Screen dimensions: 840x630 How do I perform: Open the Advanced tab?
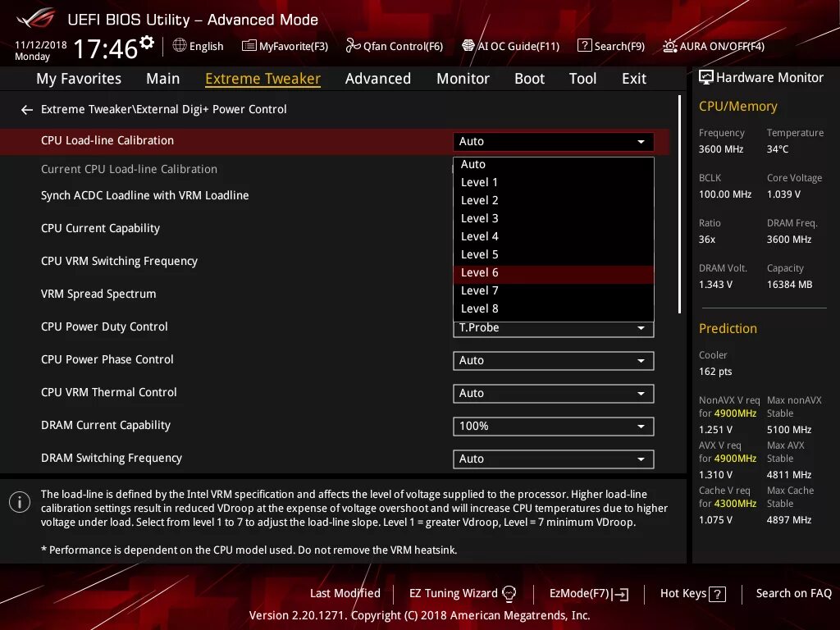(x=377, y=79)
